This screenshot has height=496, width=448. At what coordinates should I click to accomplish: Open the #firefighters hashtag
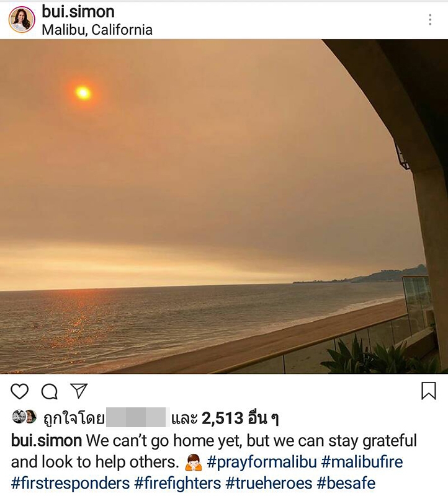(177, 484)
